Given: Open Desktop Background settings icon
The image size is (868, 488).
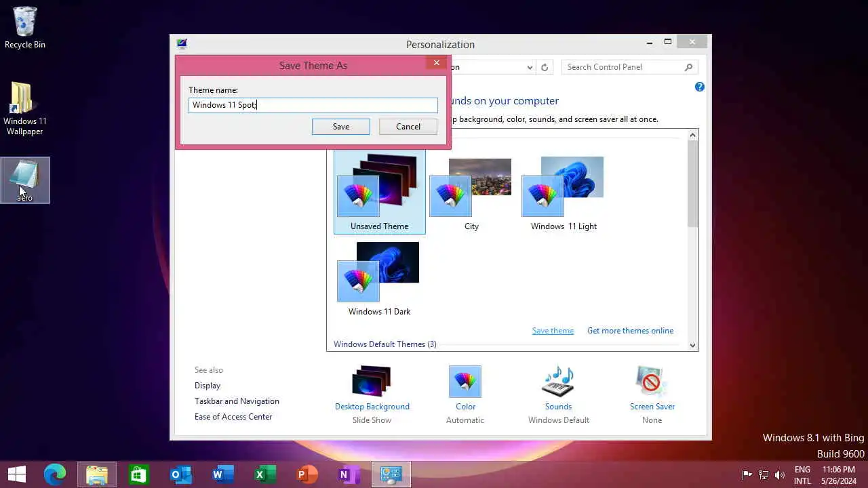Looking at the screenshot, I should point(372,382).
